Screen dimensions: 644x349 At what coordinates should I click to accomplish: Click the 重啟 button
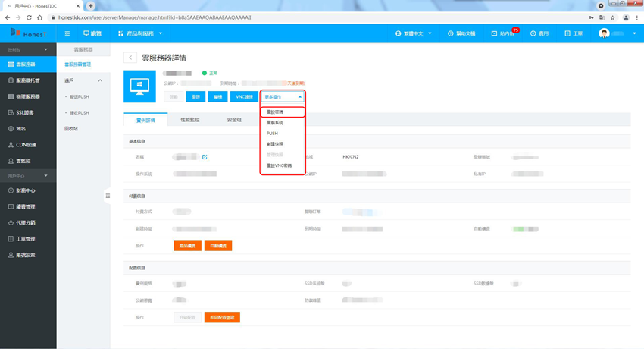[x=195, y=97]
